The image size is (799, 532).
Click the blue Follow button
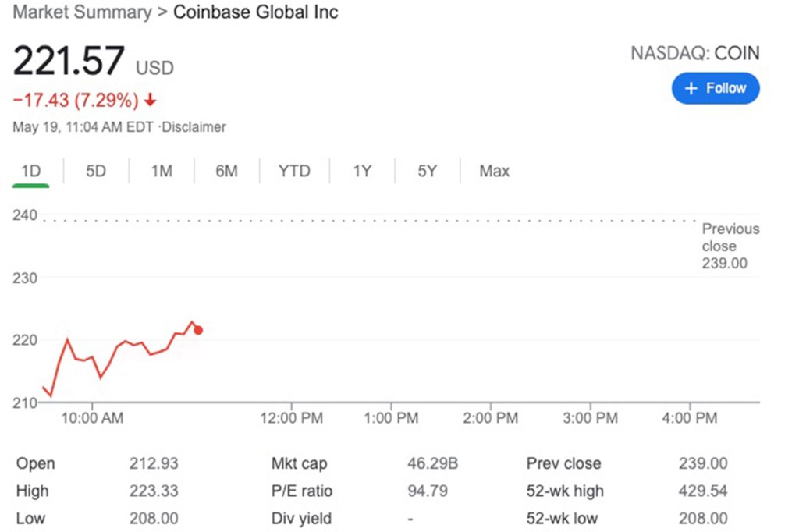715,88
